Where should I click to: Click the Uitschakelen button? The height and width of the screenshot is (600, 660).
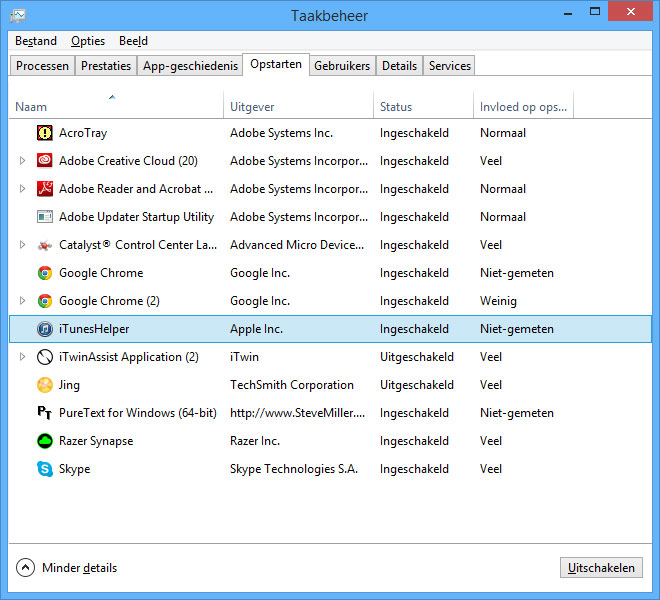(x=601, y=568)
